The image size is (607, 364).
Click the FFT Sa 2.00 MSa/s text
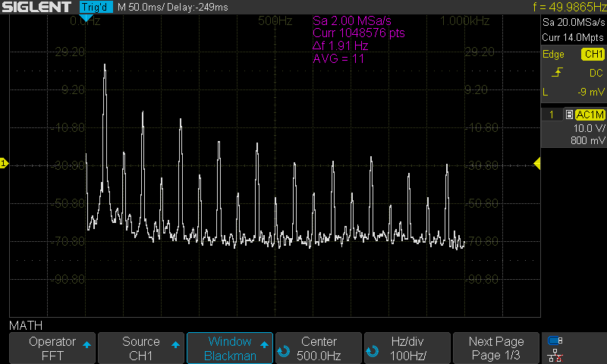click(x=352, y=21)
